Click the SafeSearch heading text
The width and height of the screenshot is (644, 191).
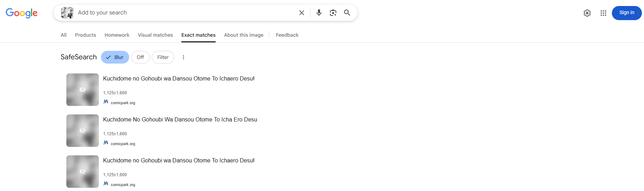[79, 57]
